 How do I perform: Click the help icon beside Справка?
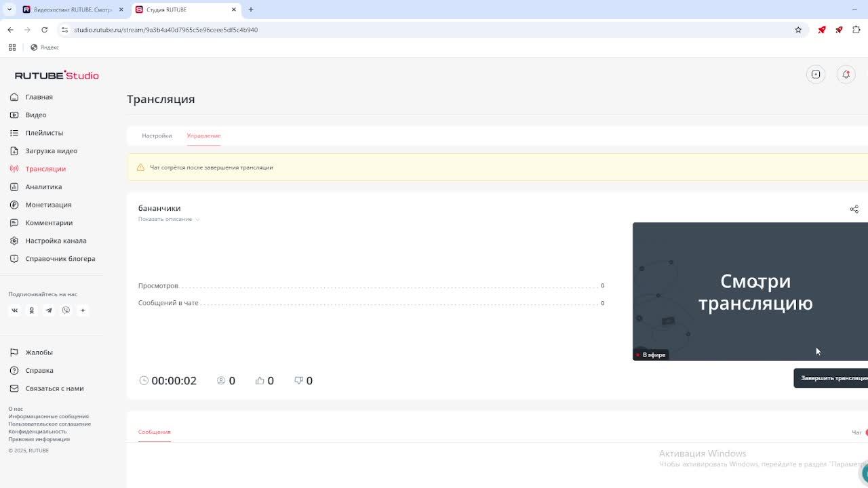[x=14, y=371]
